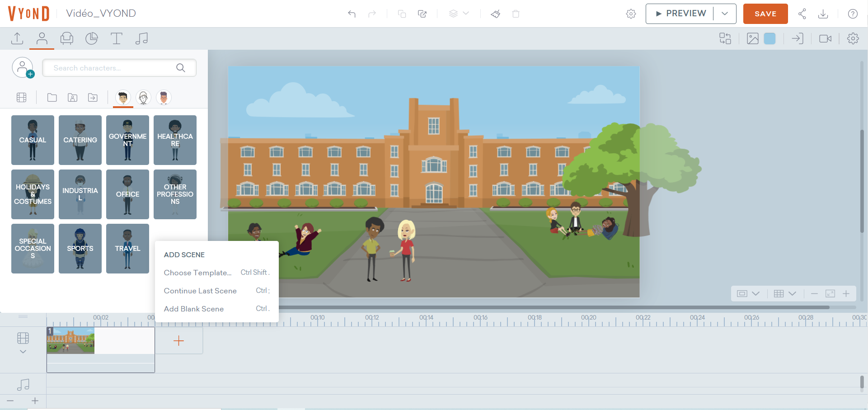Screen dimensions: 868x410
Task: Click the PREVIEW button
Action: pos(680,14)
